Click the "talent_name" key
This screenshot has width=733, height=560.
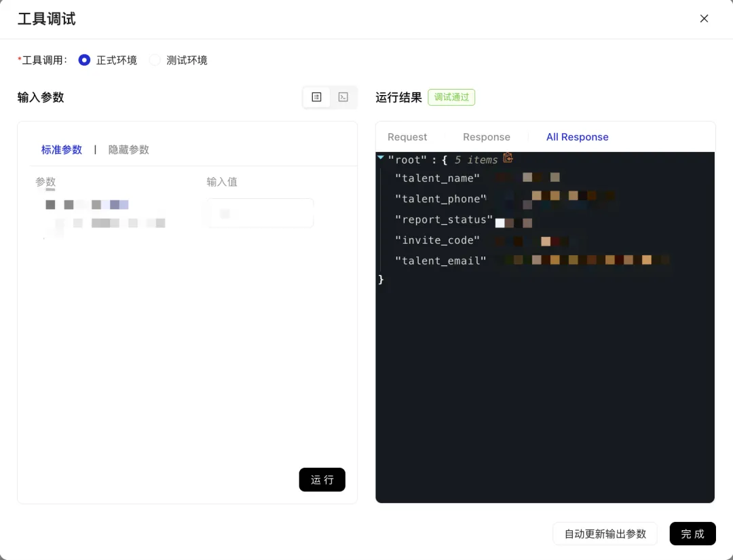point(438,178)
